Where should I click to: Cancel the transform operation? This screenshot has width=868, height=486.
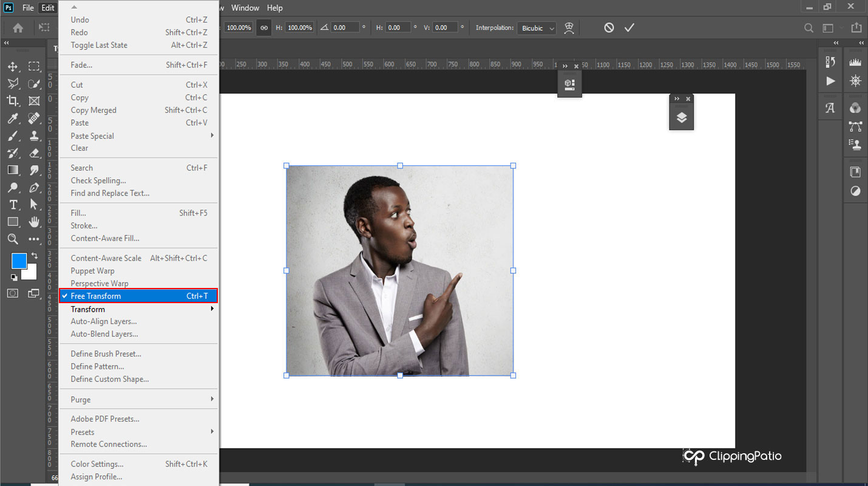point(609,28)
